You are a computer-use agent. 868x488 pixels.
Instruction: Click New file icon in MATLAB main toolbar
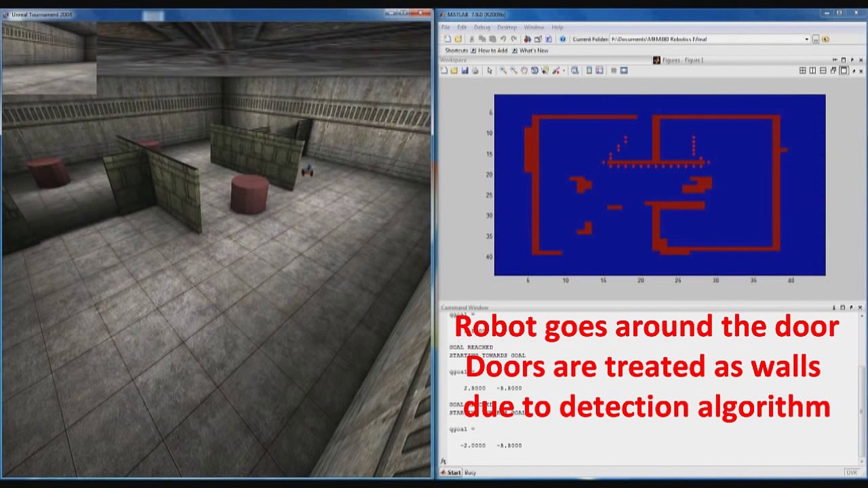pyautogui.click(x=448, y=39)
